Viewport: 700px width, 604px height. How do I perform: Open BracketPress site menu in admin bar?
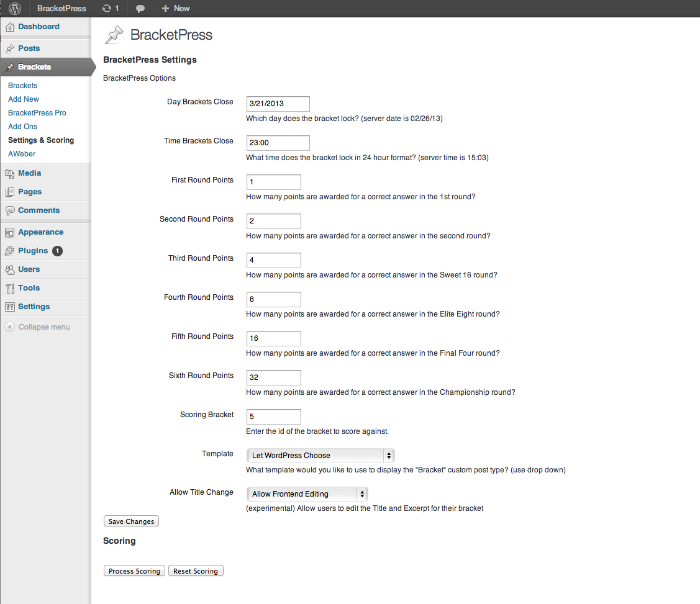click(61, 9)
